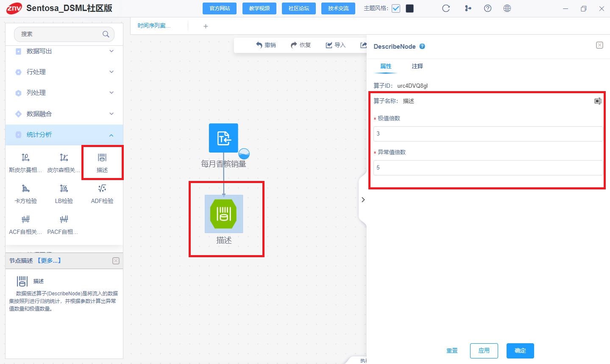
Task: Open the 时间序列案... workflow tab
Action: point(154,26)
